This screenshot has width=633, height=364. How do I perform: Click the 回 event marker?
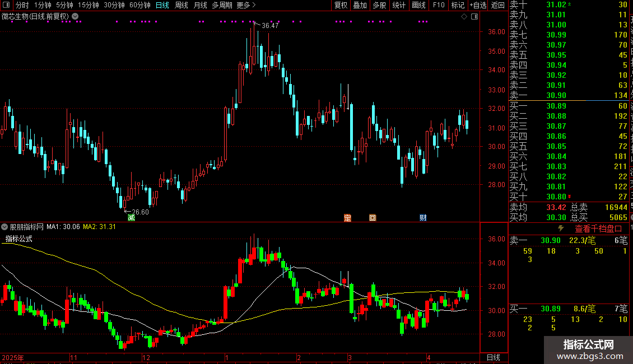[x=372, y=217]
